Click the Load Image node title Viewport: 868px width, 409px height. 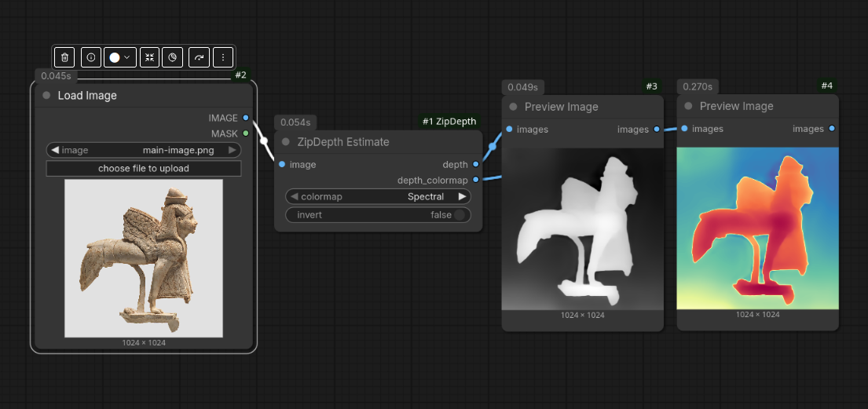[x=87, y=95]
